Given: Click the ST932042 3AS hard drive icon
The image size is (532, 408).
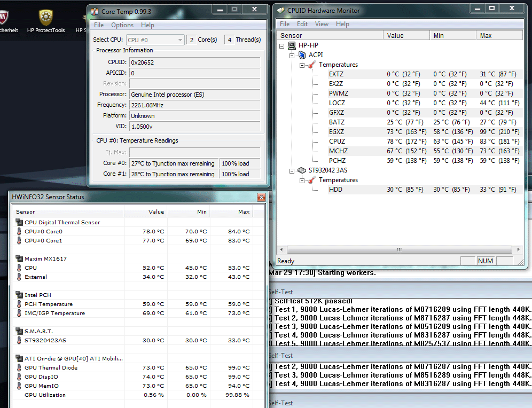Looking at the screenshot, I should click(x=302, y=170).
